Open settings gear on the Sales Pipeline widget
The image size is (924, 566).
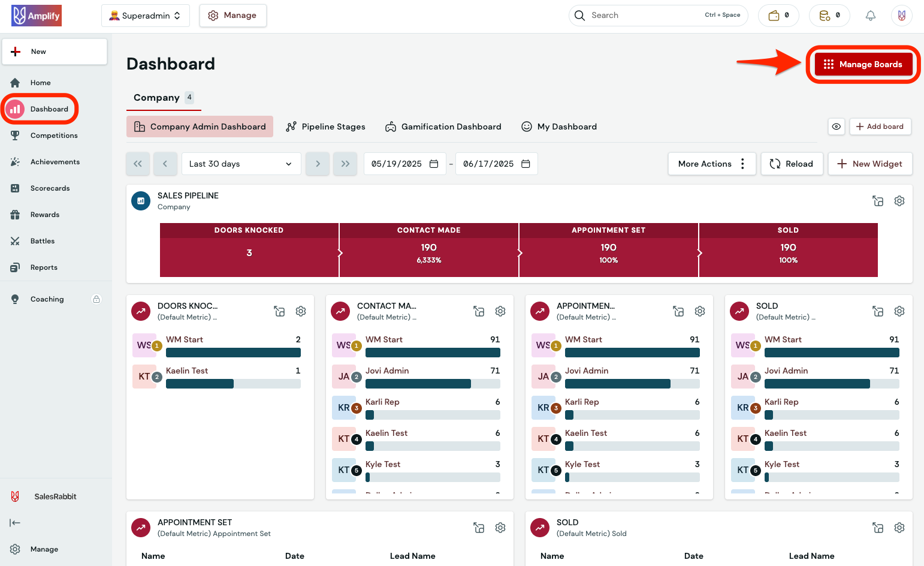point(899,201)
